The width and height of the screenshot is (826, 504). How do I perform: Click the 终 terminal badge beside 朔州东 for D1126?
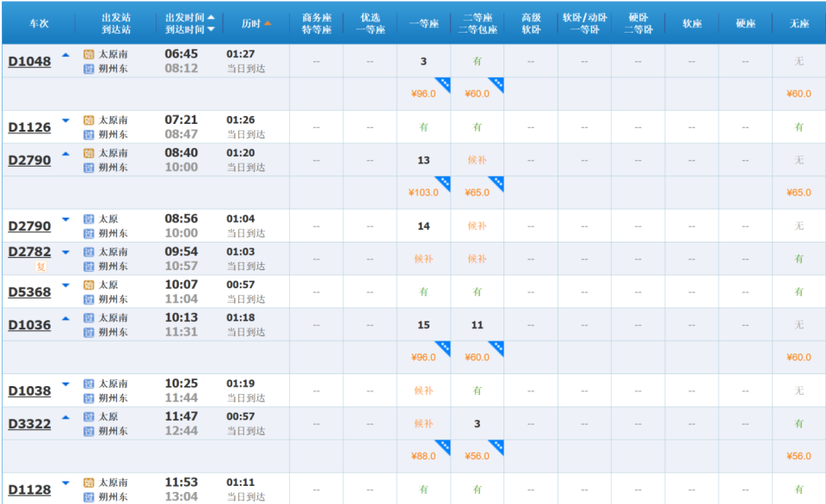click(89, 135)
